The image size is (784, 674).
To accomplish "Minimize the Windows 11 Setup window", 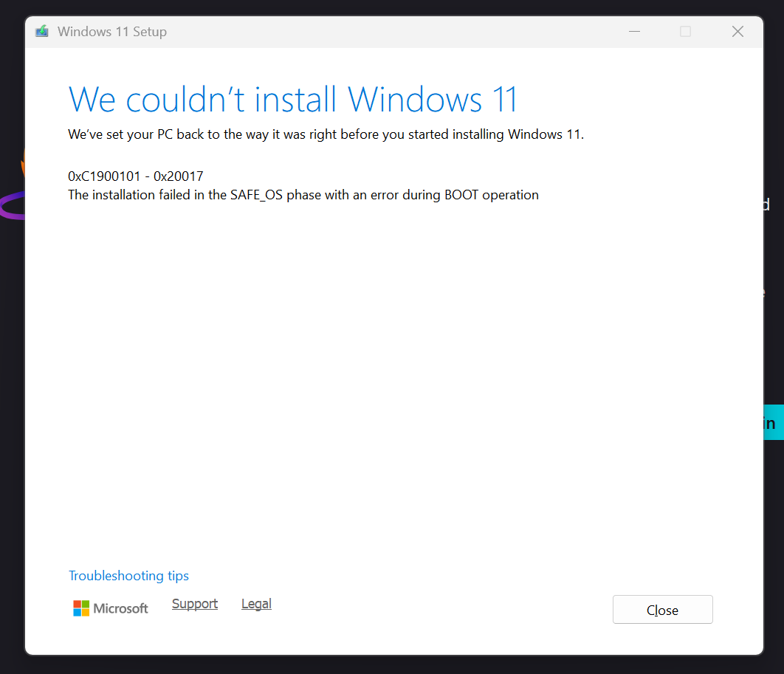I will (x=634, y=32).
